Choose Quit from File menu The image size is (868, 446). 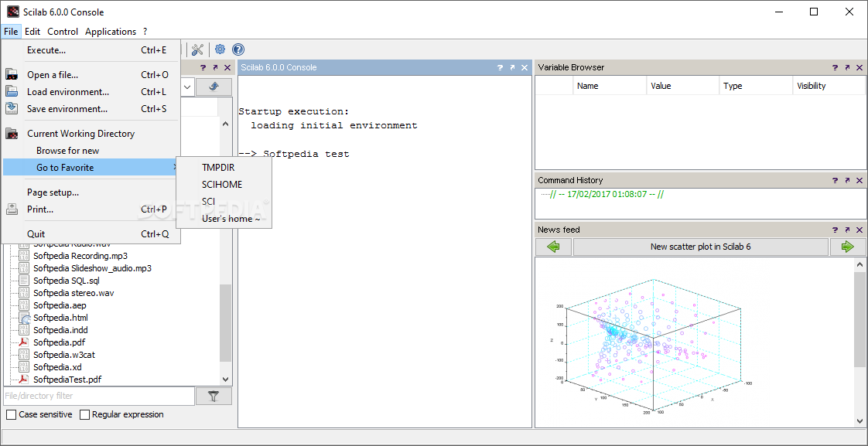point(91,234)
